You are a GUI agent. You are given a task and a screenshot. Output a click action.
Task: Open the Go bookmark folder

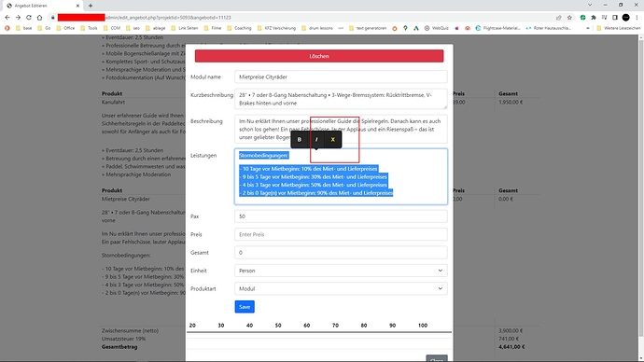44,28
